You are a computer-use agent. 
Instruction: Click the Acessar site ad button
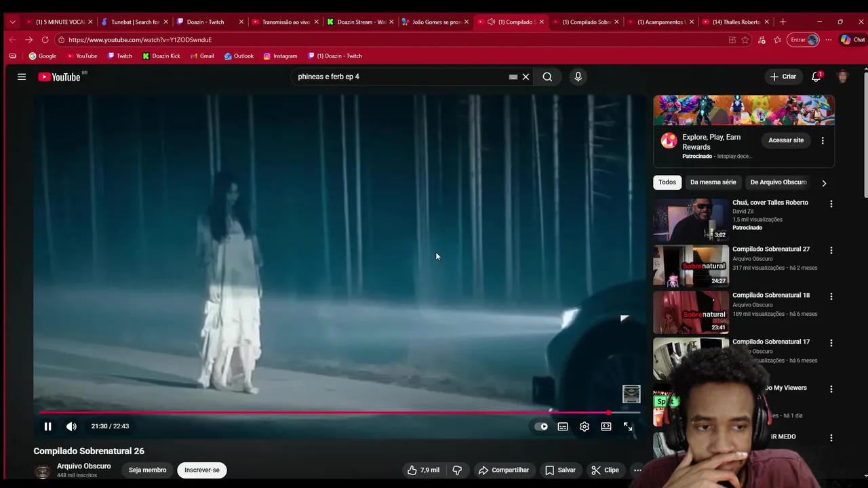point(786,140)
